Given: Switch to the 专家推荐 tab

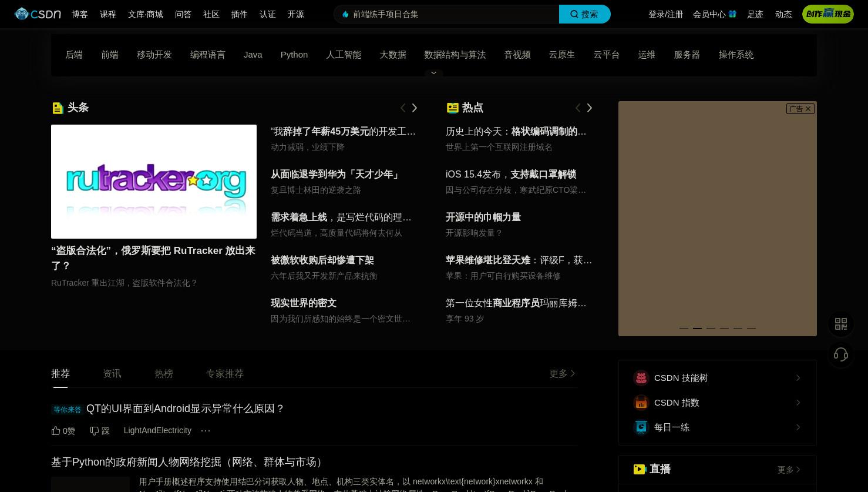Looking at the screenshot, I should pyautogui.click(x=225, y=374).
